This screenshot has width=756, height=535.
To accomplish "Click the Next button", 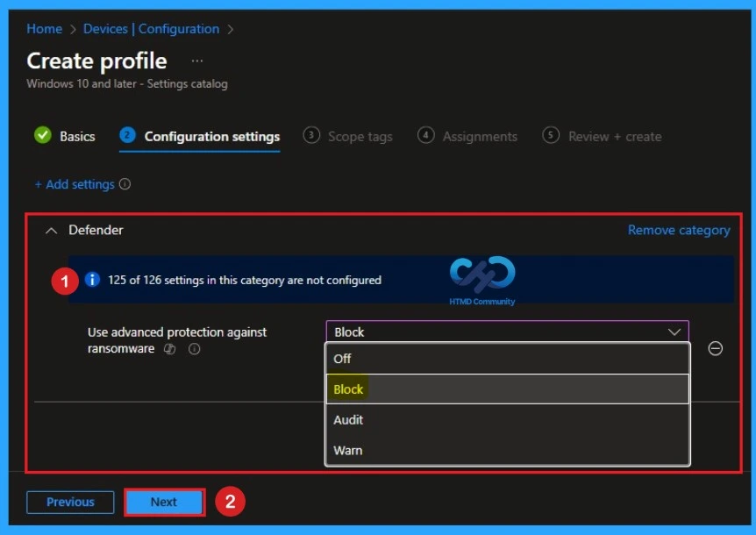I will click(164, 502).
